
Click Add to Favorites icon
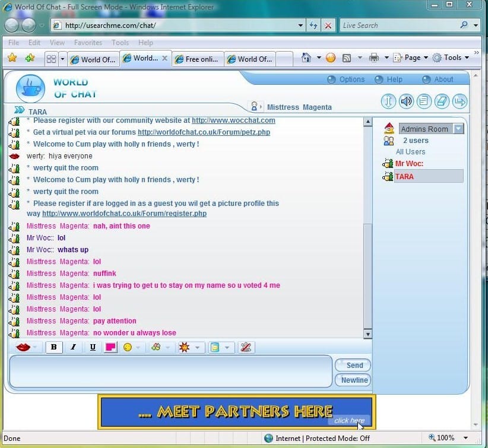tap(30, 58)
